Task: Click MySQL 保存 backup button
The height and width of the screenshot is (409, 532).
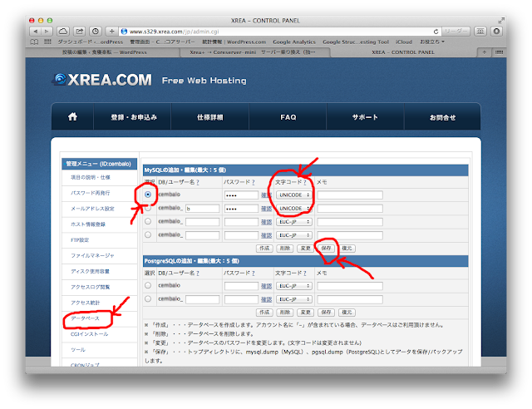Action: coord(326,248)
